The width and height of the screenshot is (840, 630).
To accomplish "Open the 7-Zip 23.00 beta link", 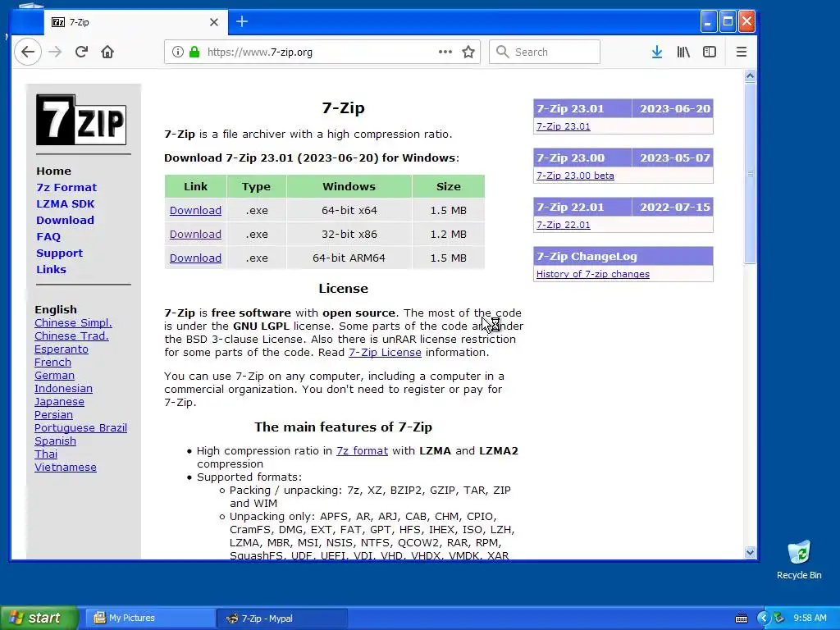I will click(575, 176).
